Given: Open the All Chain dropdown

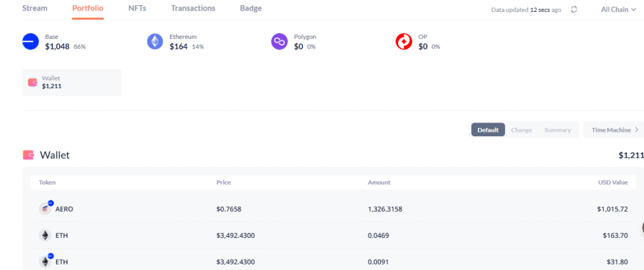Looking at the screenshot, I should coord(618,9).
